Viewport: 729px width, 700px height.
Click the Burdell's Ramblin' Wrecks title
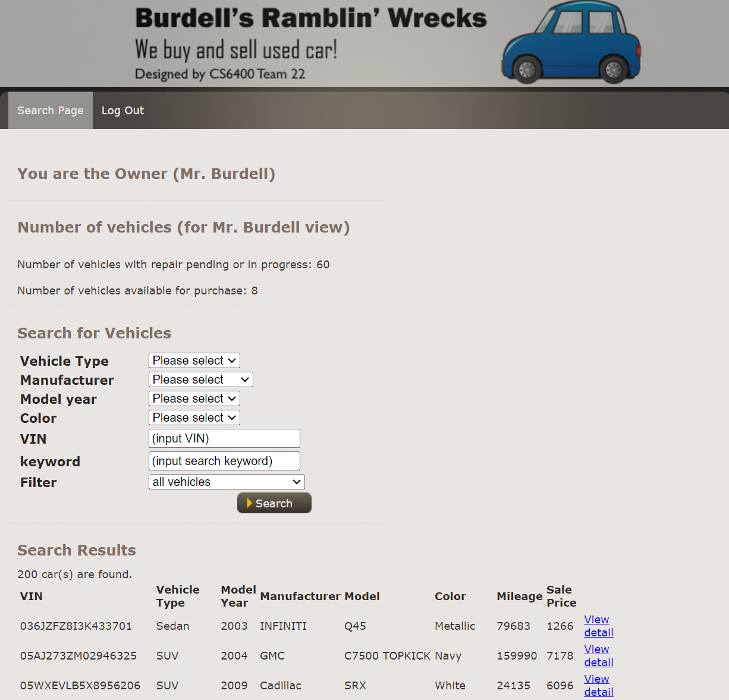311,18
